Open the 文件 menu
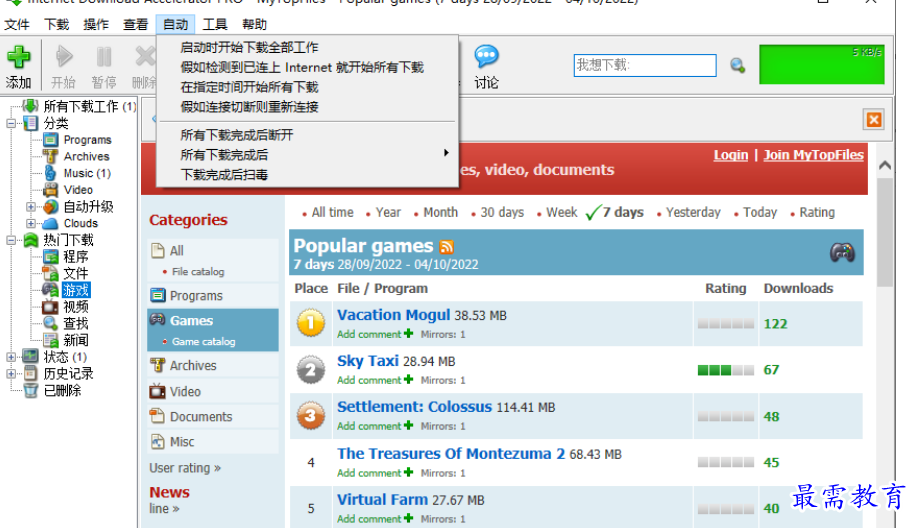 (x=16, y=24)
